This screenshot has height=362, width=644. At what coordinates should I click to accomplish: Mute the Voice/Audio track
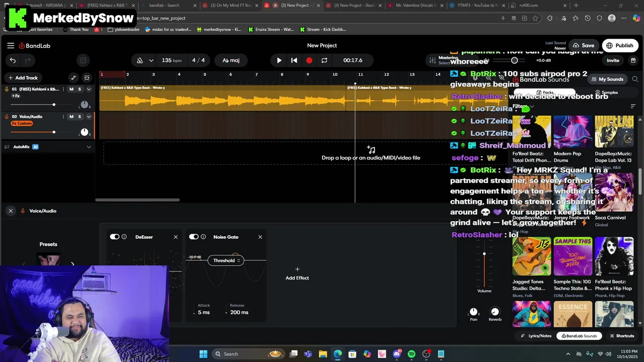(x=71, y=117)
